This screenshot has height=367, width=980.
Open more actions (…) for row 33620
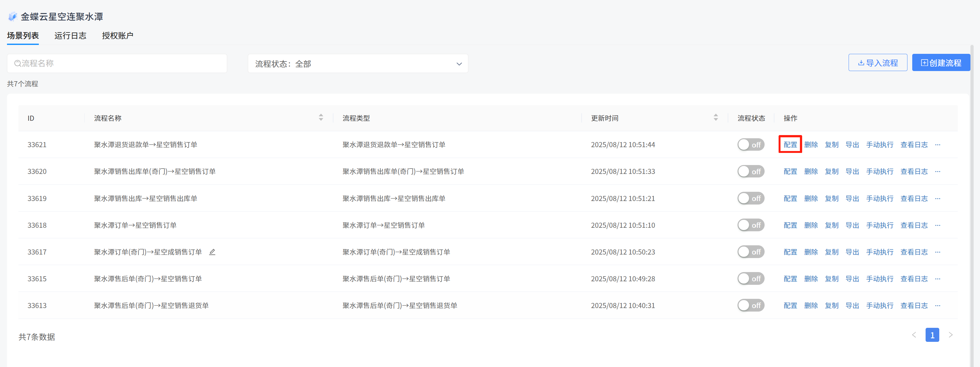938,171
